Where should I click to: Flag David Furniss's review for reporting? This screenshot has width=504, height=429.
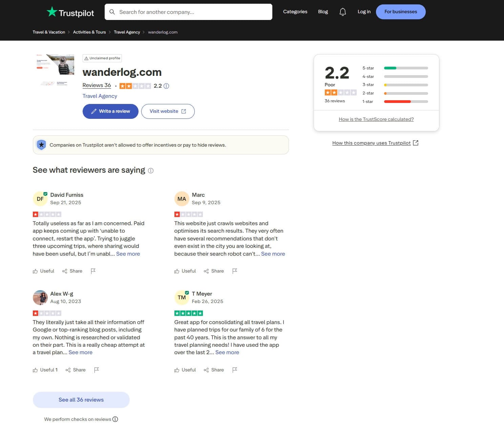click(x=93, y=271)
